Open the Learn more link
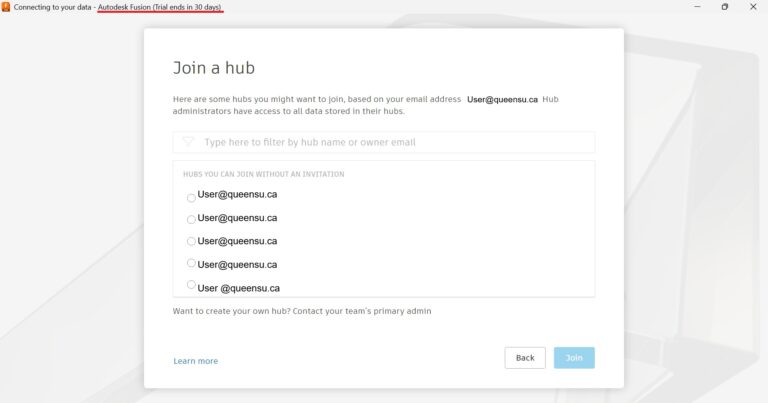 pyautogui.click(x=195, y=361)
